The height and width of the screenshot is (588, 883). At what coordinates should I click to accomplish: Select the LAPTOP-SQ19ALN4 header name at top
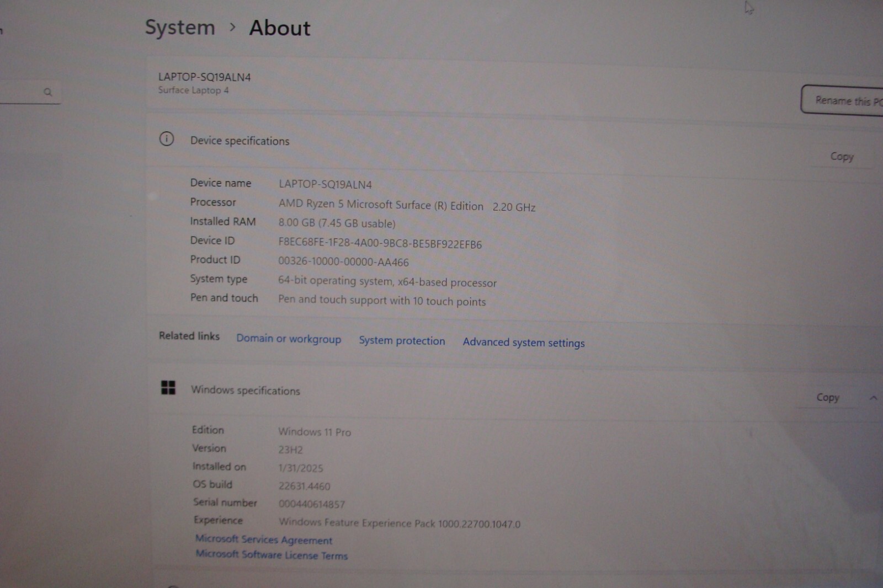pos(204,77)
